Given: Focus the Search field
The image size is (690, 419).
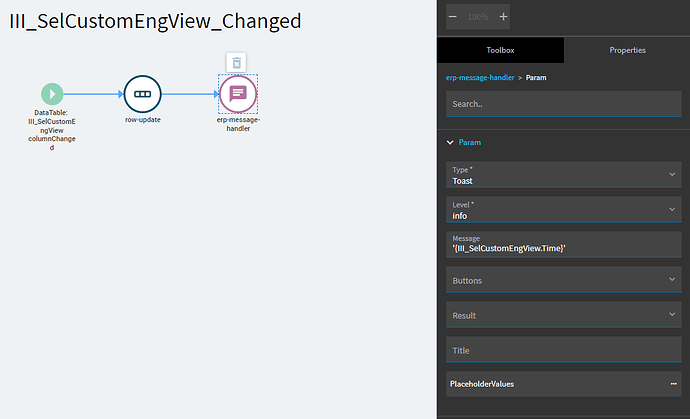Looking at the screenshot, I should [x=564, y=104].
